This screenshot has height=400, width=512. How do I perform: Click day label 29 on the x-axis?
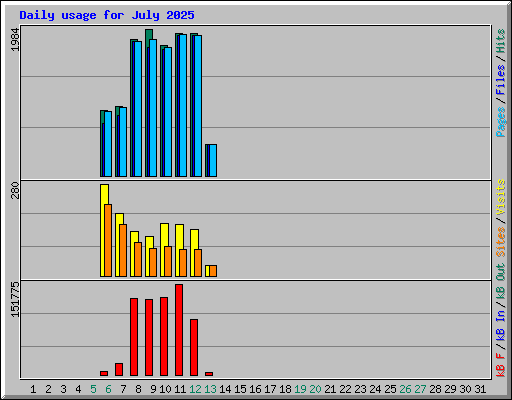(x=450, y=389)
